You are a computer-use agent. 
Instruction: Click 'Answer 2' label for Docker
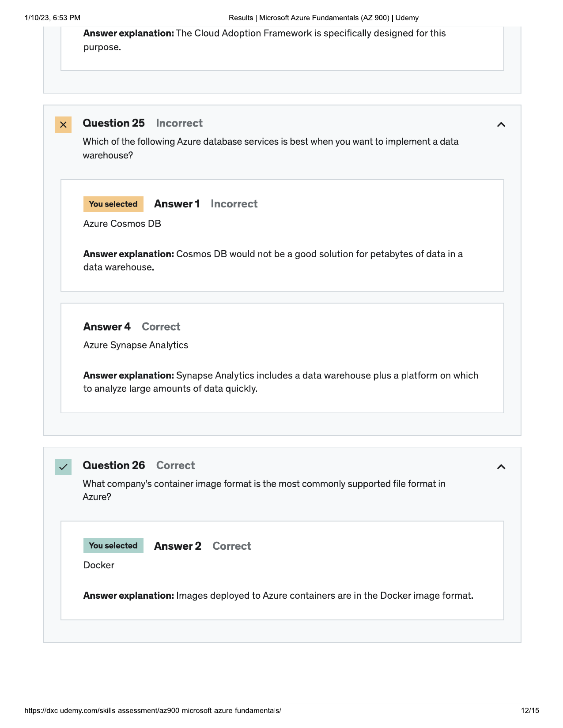click(x=178, y=546)
